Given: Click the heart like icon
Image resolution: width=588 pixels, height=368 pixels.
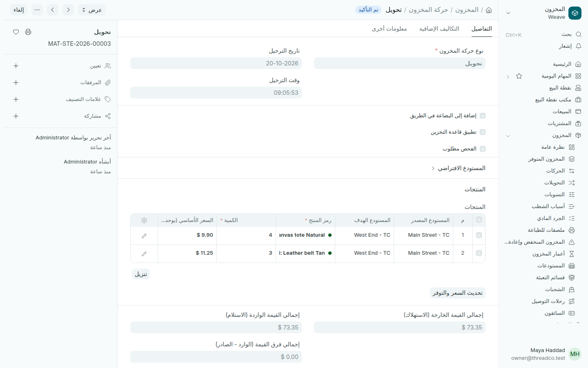Looking at the screenshot, I should coord(16,32).
